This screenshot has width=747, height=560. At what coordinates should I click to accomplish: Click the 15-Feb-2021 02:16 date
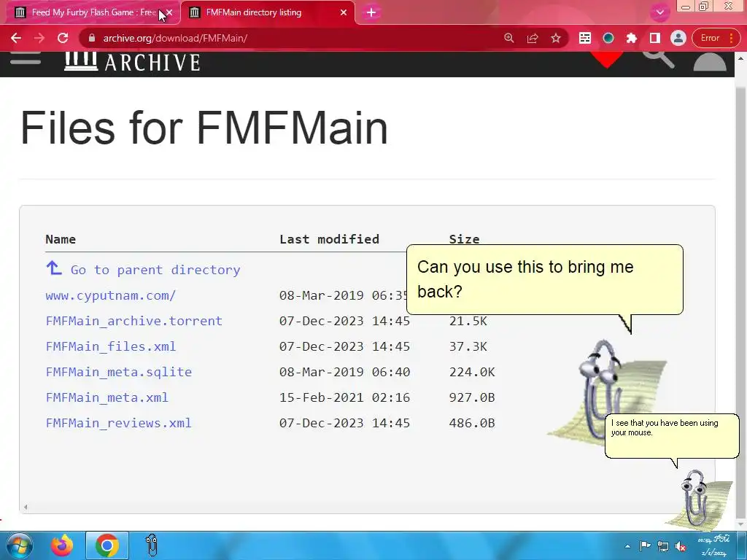pyautogui.click(x=344, y=397)
